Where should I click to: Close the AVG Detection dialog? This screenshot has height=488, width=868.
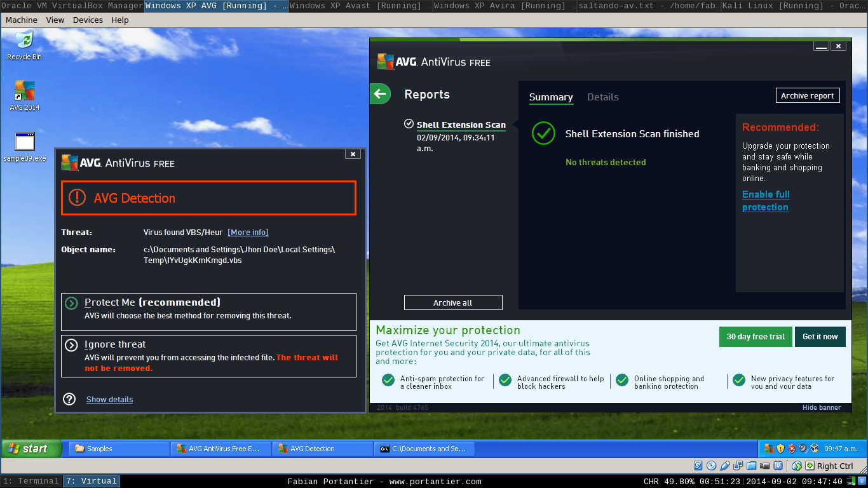click(x=353, y=154)
